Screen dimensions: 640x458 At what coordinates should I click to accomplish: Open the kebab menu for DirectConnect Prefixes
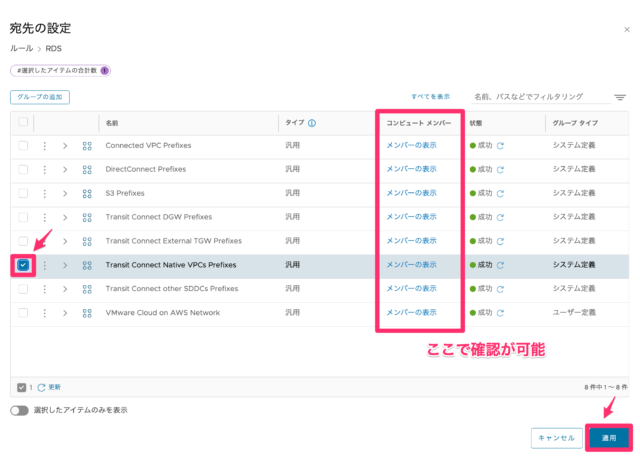pos(44,169)
